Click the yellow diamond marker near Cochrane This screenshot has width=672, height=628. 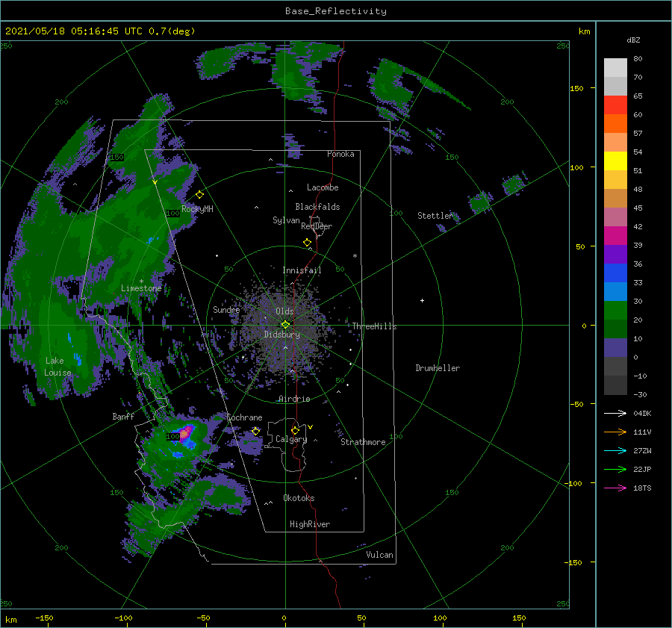pos(256,431)
